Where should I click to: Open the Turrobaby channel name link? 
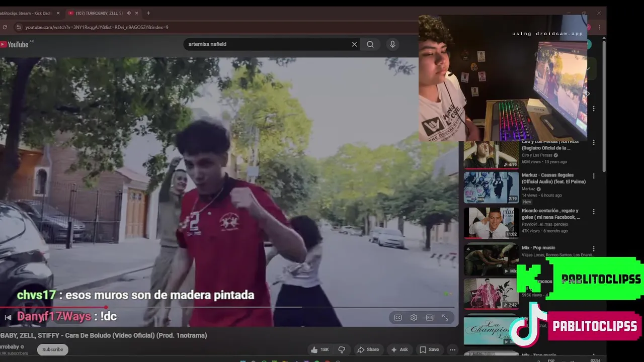point(9,347)
